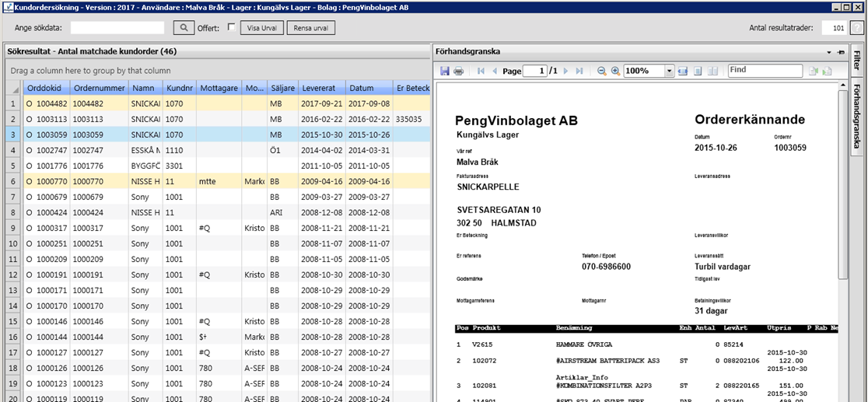Jump to last page of preview
Viewport: 868px width, 402px height.
coord(579,71)
